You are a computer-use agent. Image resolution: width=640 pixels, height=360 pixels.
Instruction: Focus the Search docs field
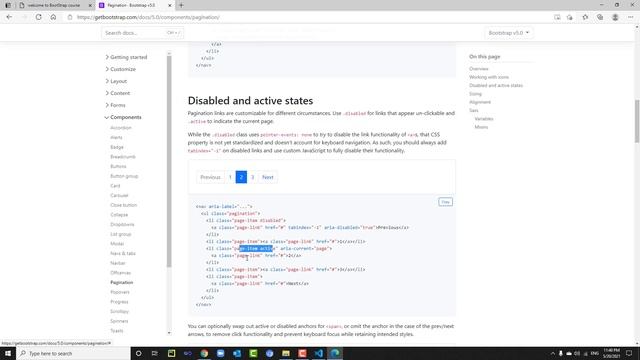tap(142, 33)
